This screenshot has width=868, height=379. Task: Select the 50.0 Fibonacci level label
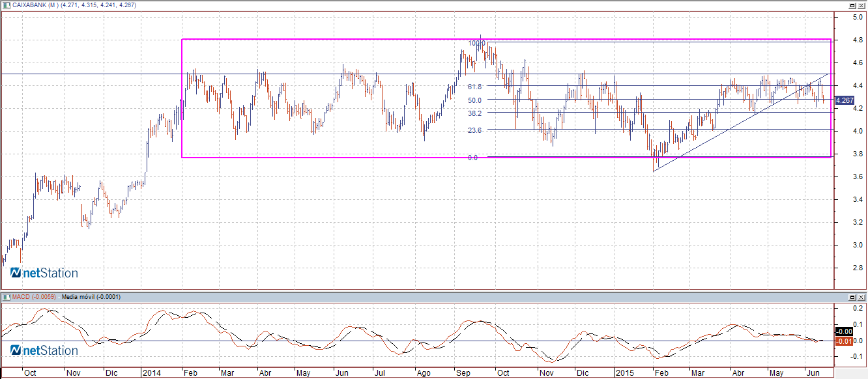pos(474,100)
